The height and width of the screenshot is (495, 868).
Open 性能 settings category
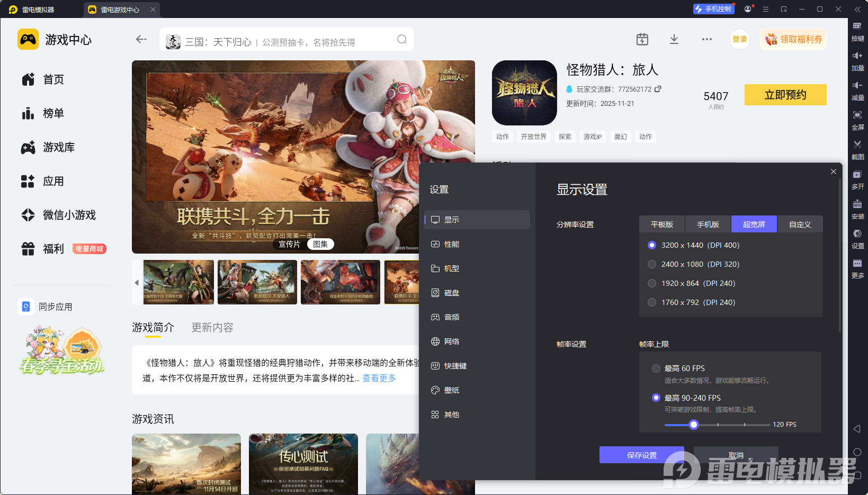pyautogui.click(x=477, y=244)
